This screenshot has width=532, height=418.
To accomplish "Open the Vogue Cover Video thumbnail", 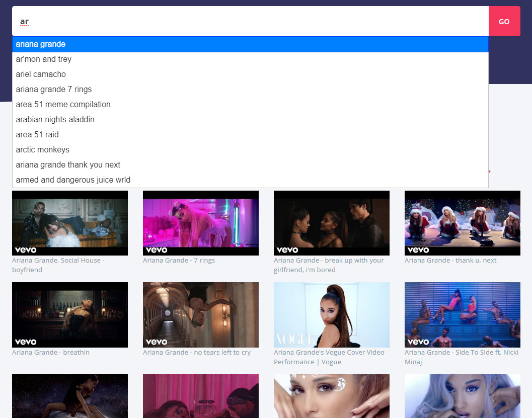I will [x=332, y=315].
